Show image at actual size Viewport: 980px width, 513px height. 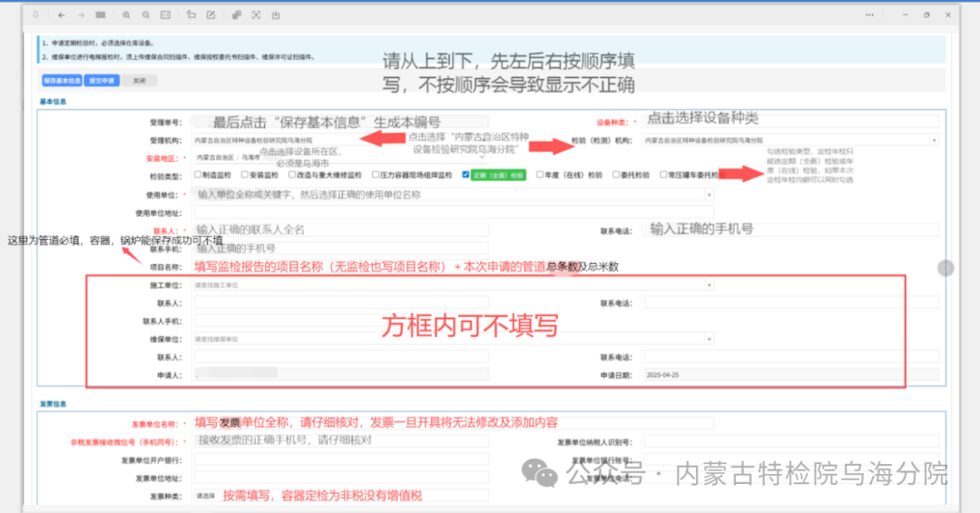tap(166, 15)
